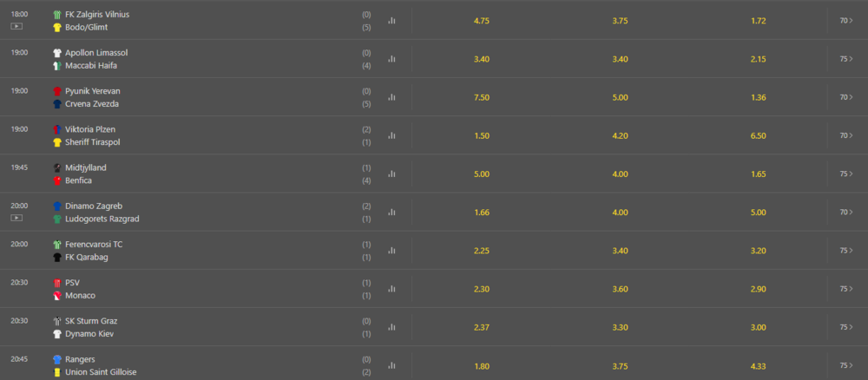Select 2.90 odds for Monaco win
Image resolution: width=868 pixels, height=380 pixels.
tap(758, 289)
